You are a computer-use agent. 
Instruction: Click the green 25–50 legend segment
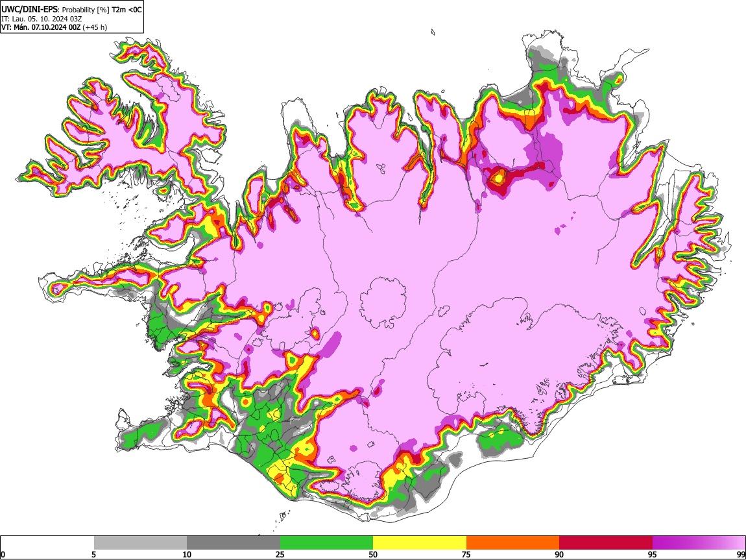click(326, 543)
